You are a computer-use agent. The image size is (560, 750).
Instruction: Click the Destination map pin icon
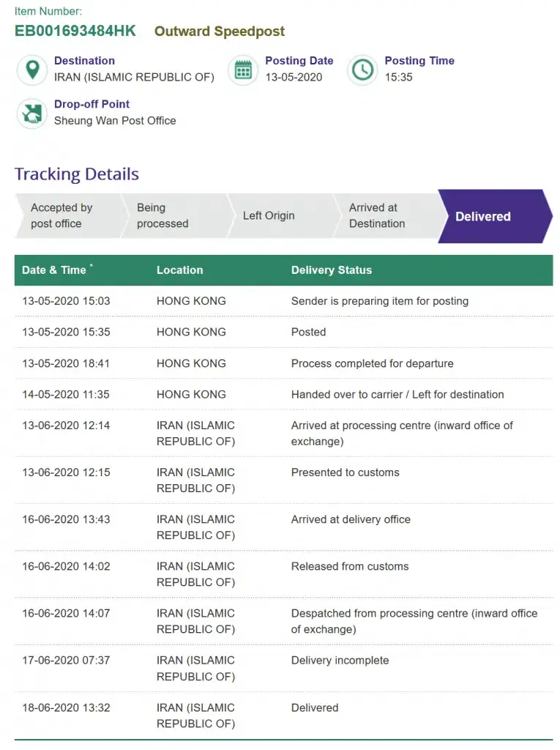pos(32,70)
